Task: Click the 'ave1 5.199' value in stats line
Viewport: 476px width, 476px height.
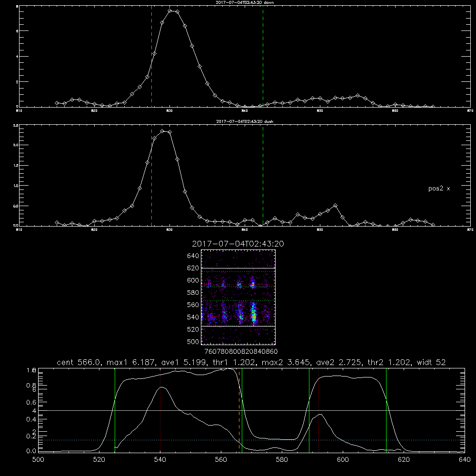Action: pyautogui.click(x=184, y=362)
